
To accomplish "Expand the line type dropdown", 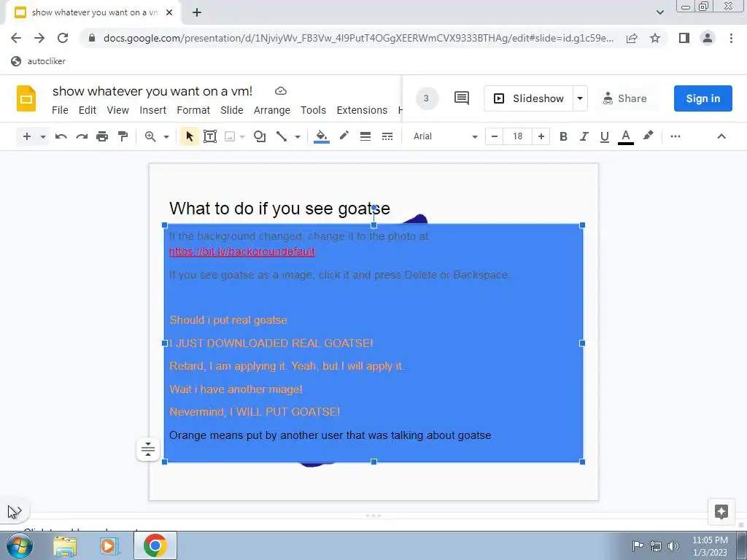I will [x=298, y=137].
